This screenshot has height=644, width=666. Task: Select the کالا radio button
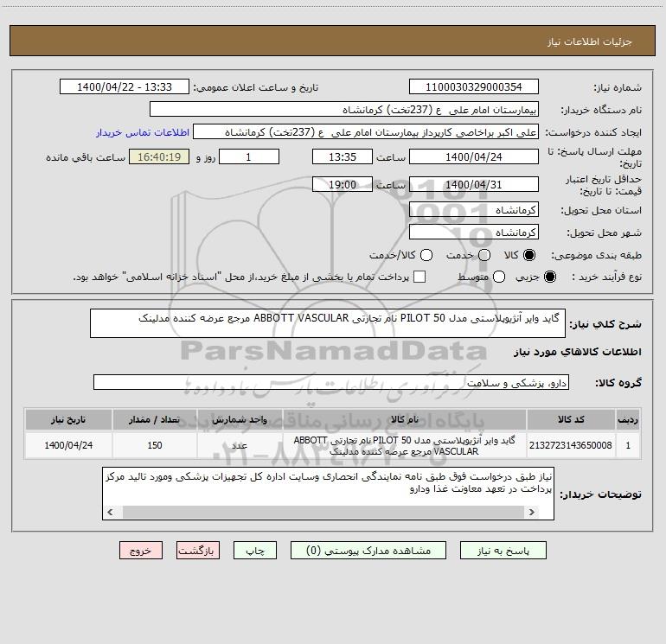coord(529,255)
